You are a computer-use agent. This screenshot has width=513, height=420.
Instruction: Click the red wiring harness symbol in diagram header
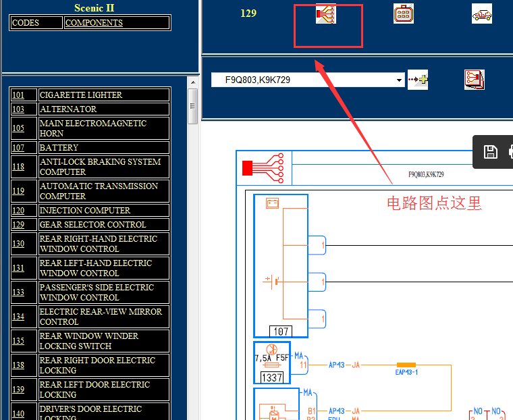(263, 168)
